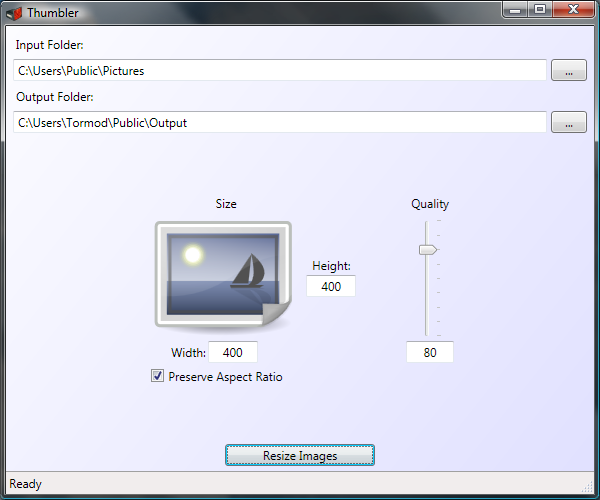Close the Thumbler window
This screenshot has width=600, height=500.
pos(575,10)
